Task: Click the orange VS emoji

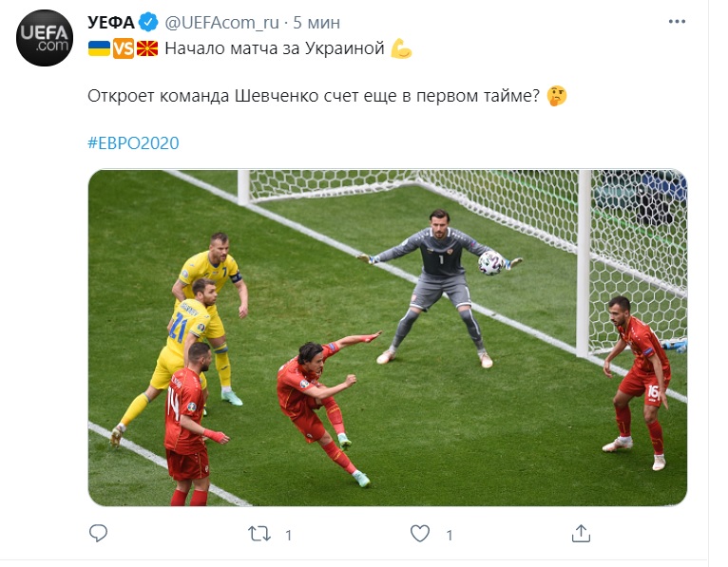Action: point(124,48)
